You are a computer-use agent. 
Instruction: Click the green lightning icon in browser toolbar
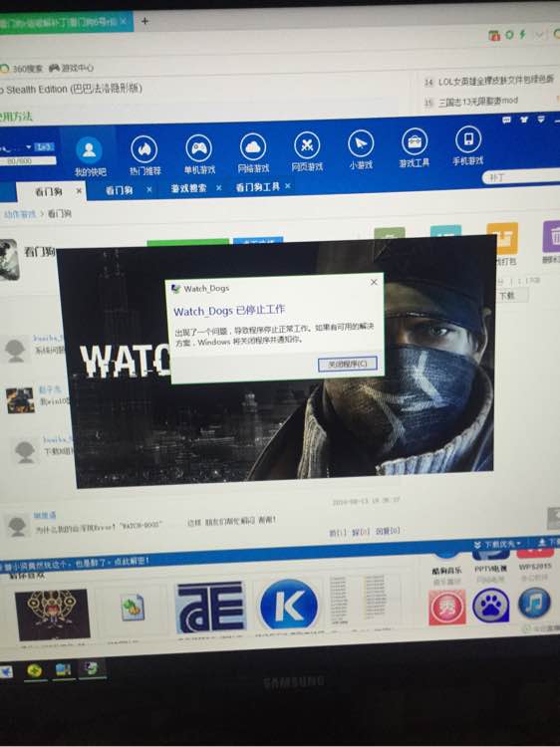[522, 34]
